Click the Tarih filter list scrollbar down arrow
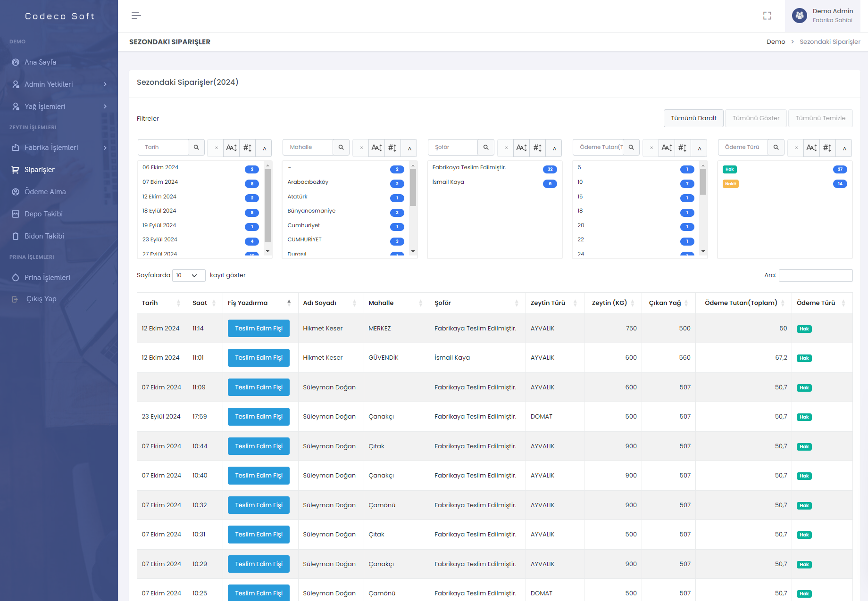 coord(268,251)
